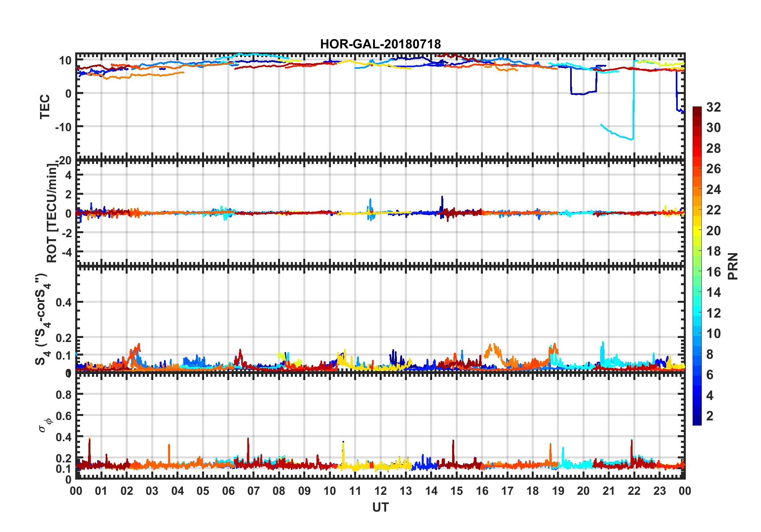Click x-axis tick label 21
The height and width of the screenshot is (532, 761).
tap(609, 491)
